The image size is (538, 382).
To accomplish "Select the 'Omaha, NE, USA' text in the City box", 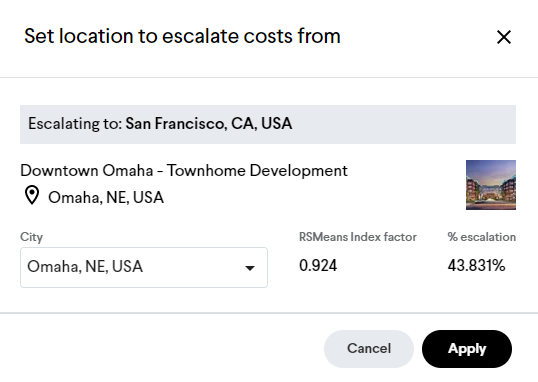I will coord(85,267).
